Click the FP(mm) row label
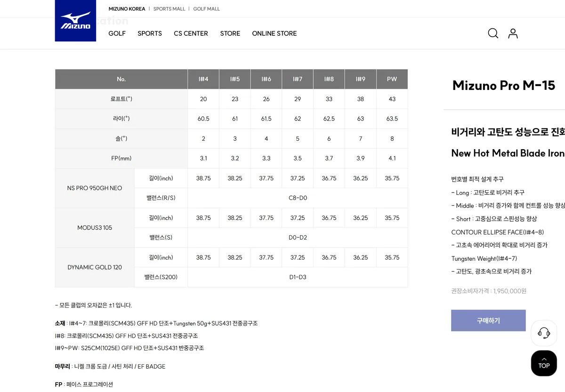565x392 pixels. [121, 158]
